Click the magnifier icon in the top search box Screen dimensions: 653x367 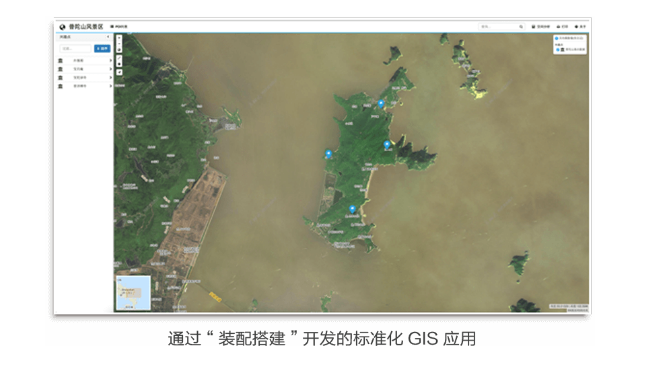point(521,27)
